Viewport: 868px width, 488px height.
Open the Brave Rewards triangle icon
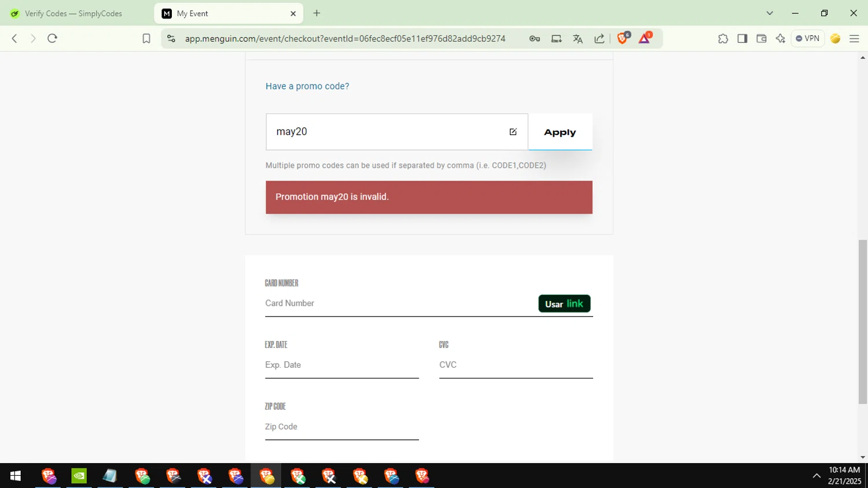coord(645,38)
